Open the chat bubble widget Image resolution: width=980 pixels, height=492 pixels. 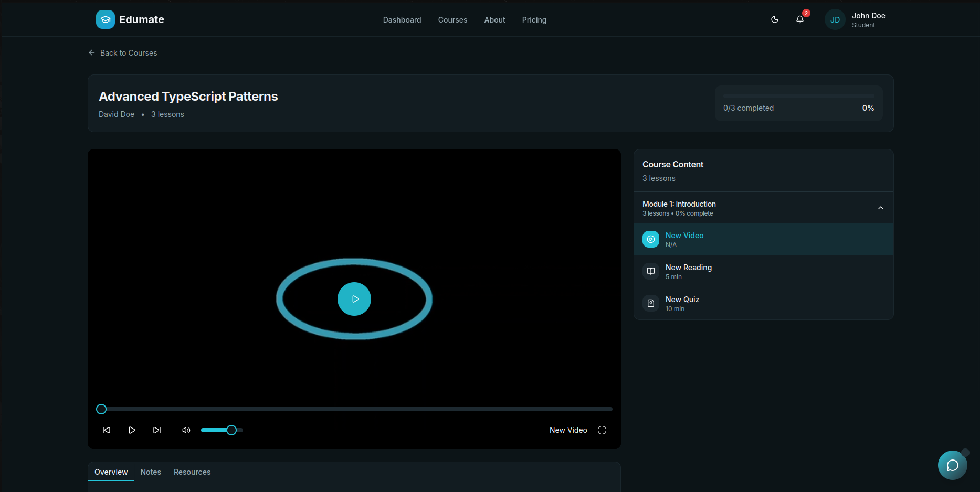[953, 465]
